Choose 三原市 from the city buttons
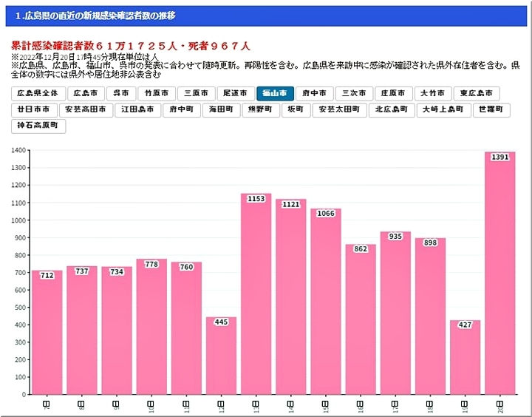532x417 pixels. pyautogui.click(x=196, y=94)
